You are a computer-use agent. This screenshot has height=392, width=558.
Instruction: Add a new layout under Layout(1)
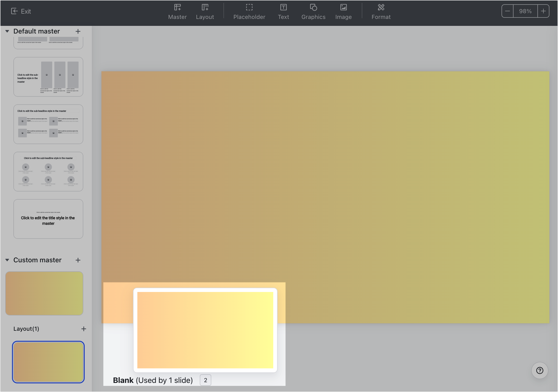pos(84,329)
